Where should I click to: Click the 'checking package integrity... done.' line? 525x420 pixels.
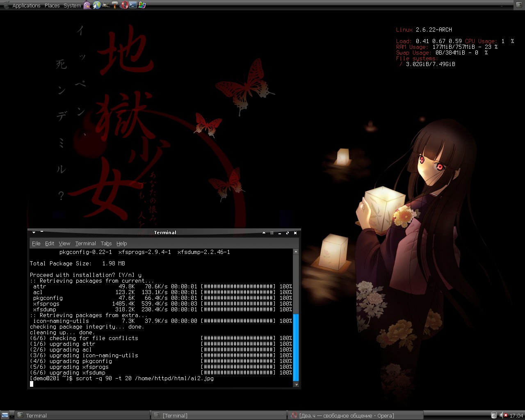87,326
